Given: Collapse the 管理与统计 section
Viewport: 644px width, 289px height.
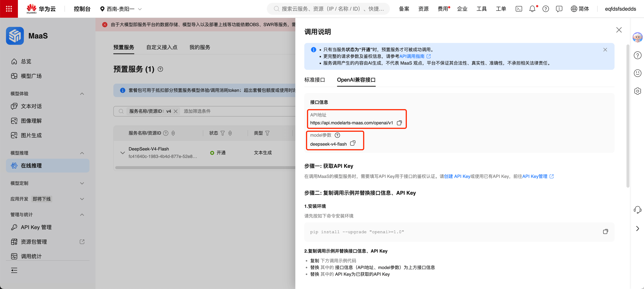Looking at the screenshot, I should pyautogui.click(x=82, y=215).
